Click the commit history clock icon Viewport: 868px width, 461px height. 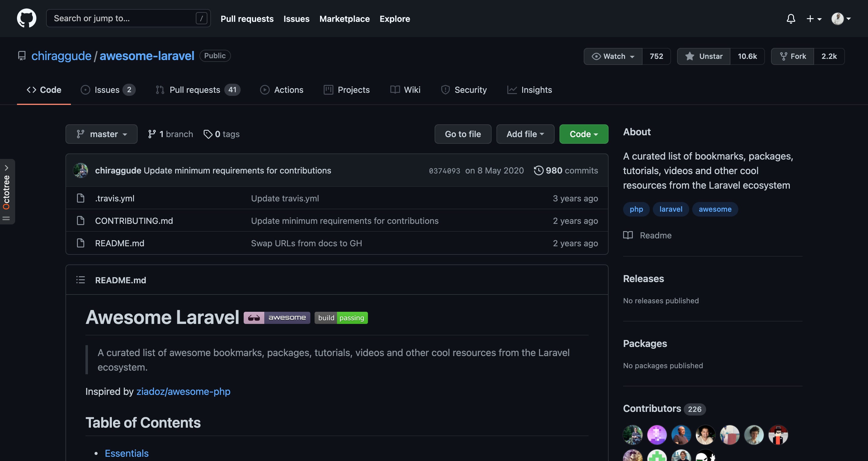coord(539,170)
